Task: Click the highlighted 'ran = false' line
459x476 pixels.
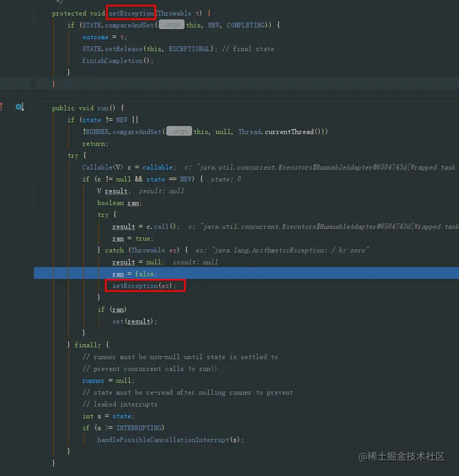Action: coord(246,273)
